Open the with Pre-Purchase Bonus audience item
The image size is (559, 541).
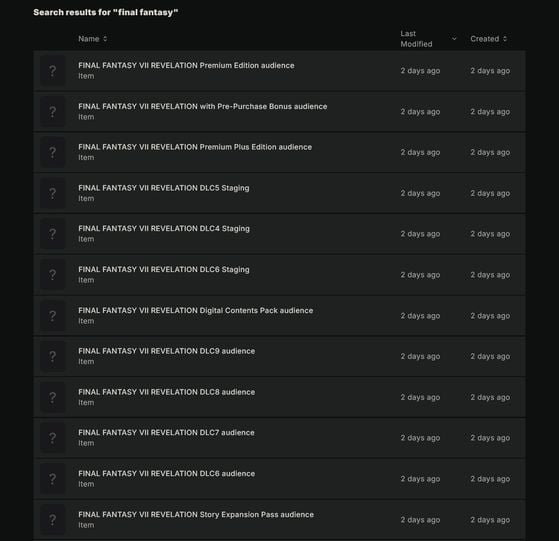(202, 107)
